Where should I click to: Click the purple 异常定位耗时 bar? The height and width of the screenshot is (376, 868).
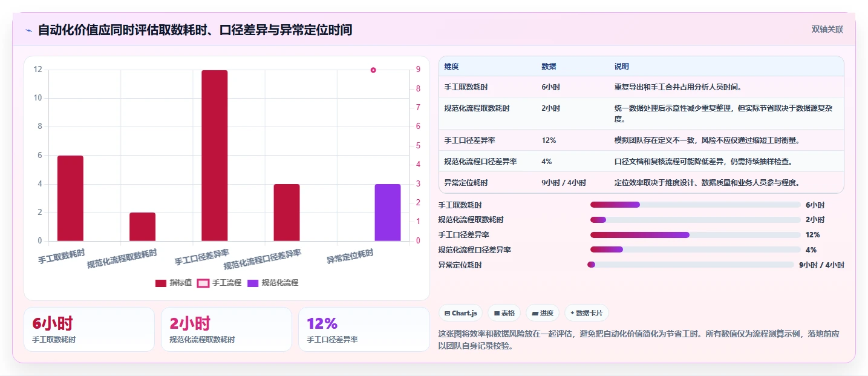click(x=388, y=213)
